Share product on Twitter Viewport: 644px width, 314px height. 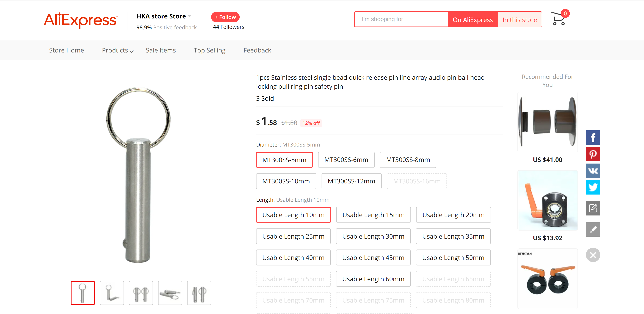coord(593,187)
